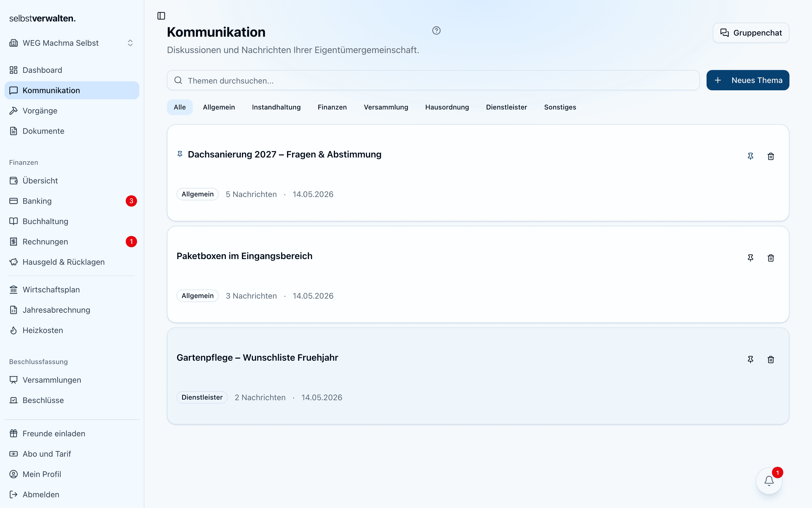Expand the WEG Machma Selbst switcher
The height and width of the screenshot is (508, 812).
coord(72,43)
